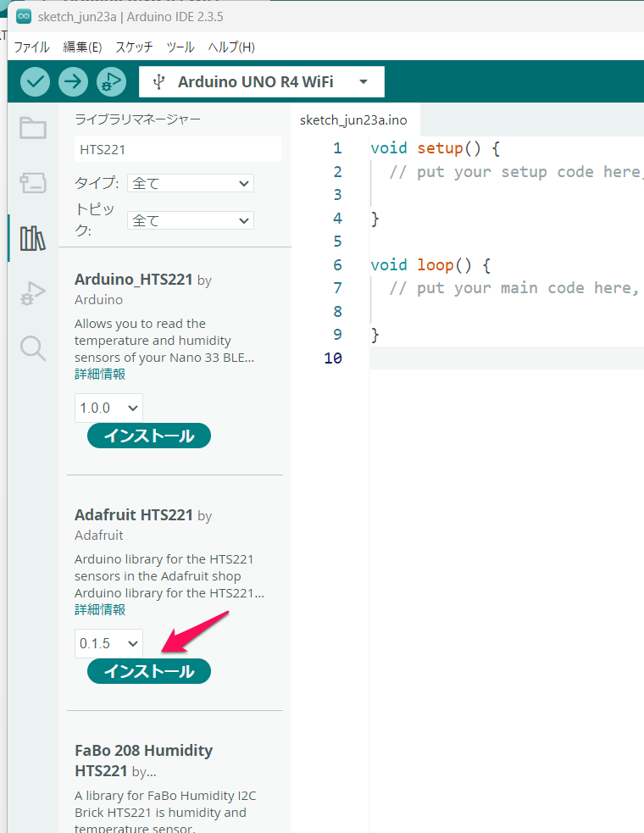The height and width of the screenshot is (833, 644).
Task: Open the Arduino UNO R4 WiFi board selector
Action: click(262, 82)
